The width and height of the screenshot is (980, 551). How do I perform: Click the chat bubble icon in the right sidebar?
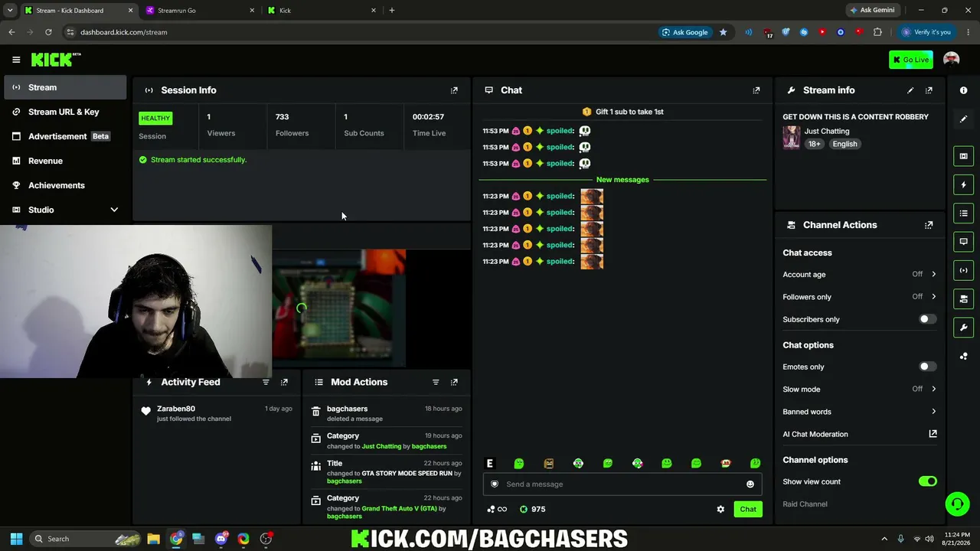coord(964,242)
